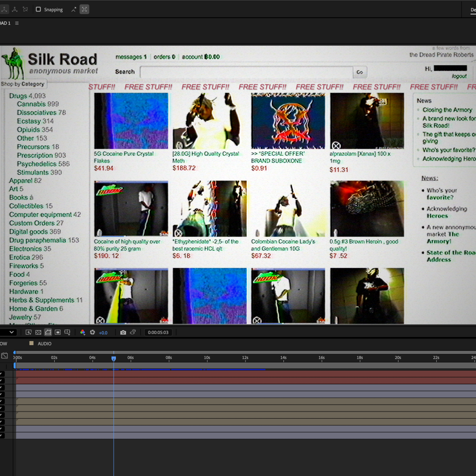Open the magnification ratio dropdown chevron
The image size is (476, 476).
coord(11,332)
